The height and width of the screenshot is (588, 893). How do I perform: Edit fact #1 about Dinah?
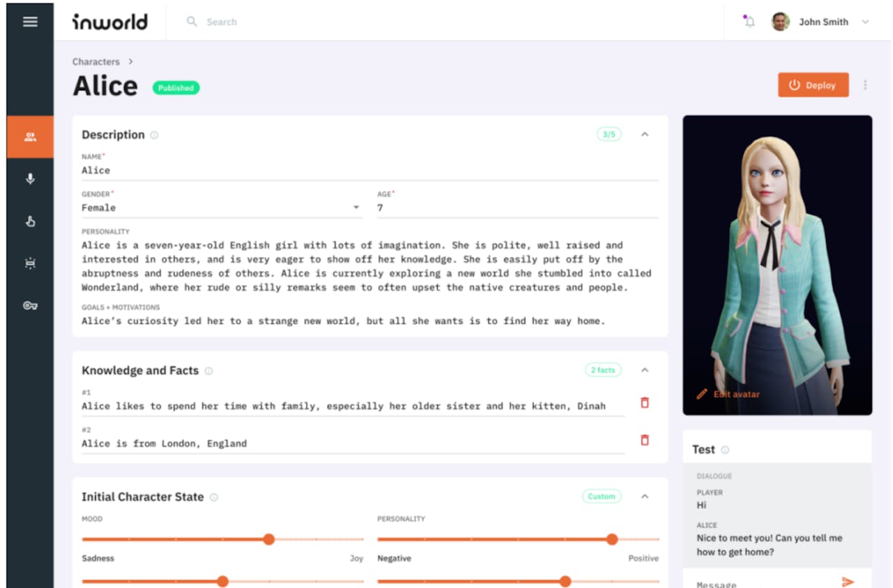[x=353, y=406]
